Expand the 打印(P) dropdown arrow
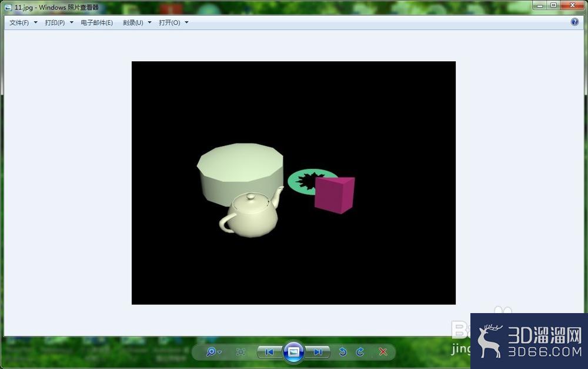The image size is (588, 369). 72,22
